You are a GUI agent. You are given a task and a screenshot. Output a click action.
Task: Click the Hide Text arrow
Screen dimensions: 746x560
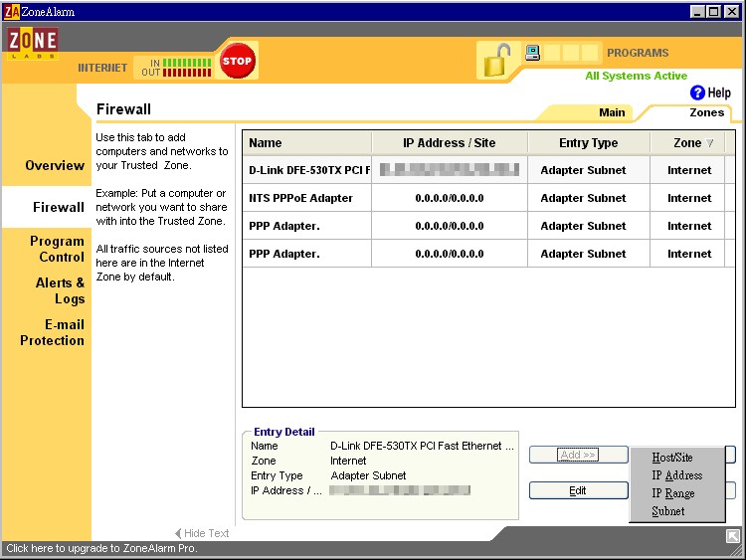(x=178, y=533)
